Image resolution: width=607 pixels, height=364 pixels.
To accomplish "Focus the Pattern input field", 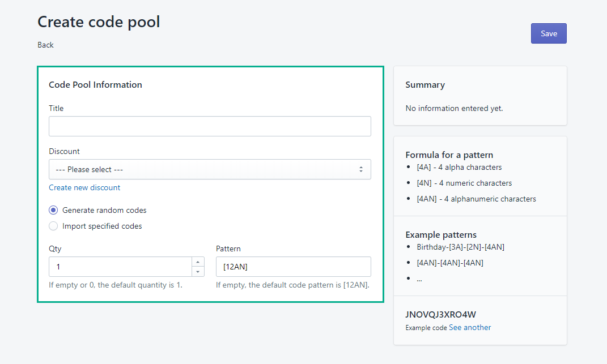I will 293,267.
